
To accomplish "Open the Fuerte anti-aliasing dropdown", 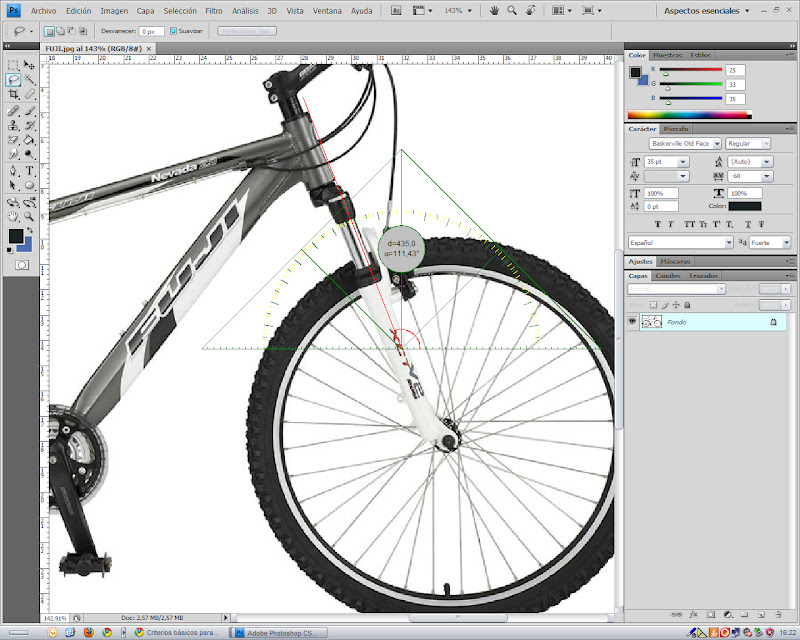I will 786,243.
